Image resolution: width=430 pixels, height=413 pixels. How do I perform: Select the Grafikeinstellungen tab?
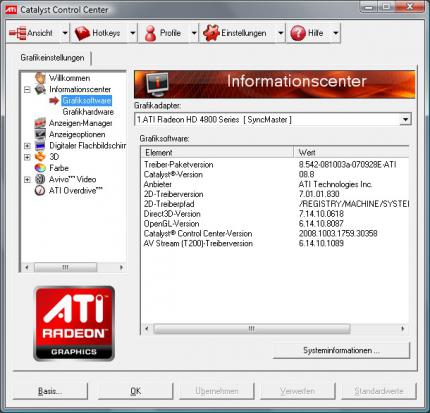(52, 58)
